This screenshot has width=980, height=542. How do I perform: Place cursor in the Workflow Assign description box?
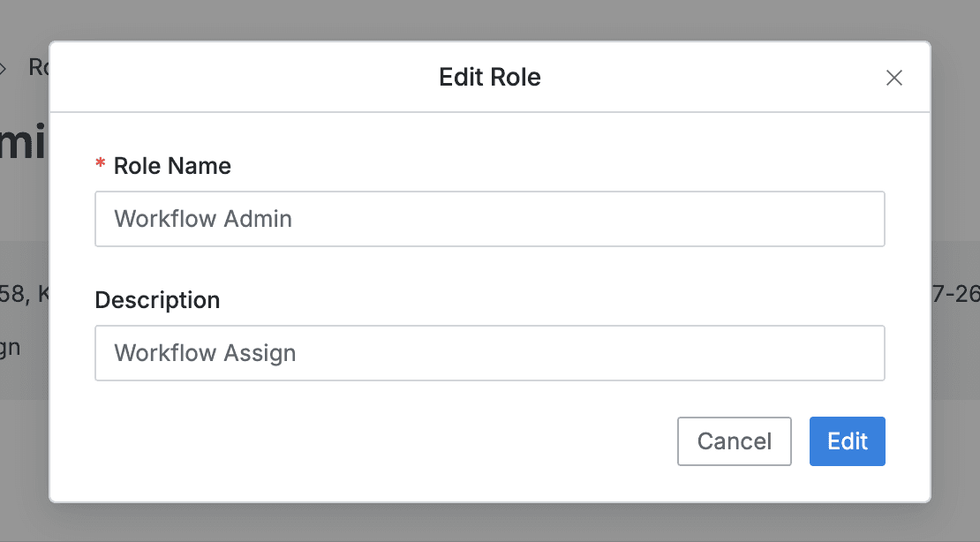[490, 353]
